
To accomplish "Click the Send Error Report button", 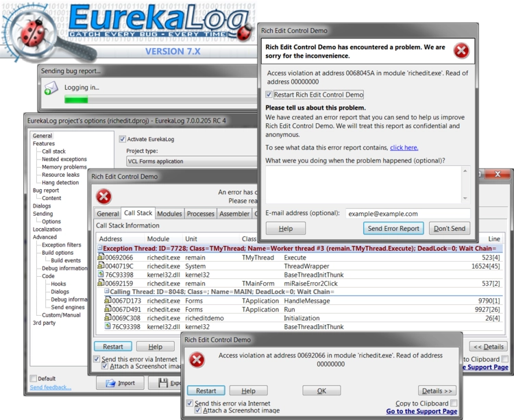I will [x=393, y=228].
